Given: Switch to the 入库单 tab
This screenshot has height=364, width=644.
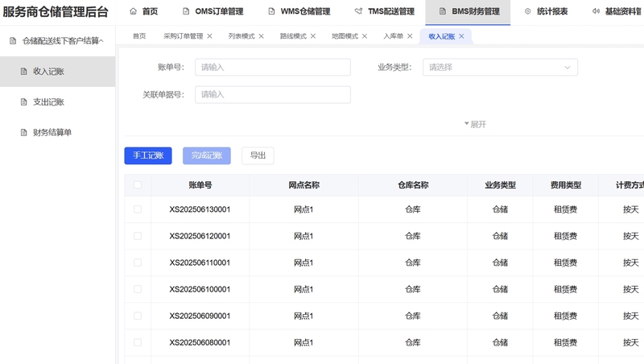Looking at the screenshot, I should tap(394, 36).
